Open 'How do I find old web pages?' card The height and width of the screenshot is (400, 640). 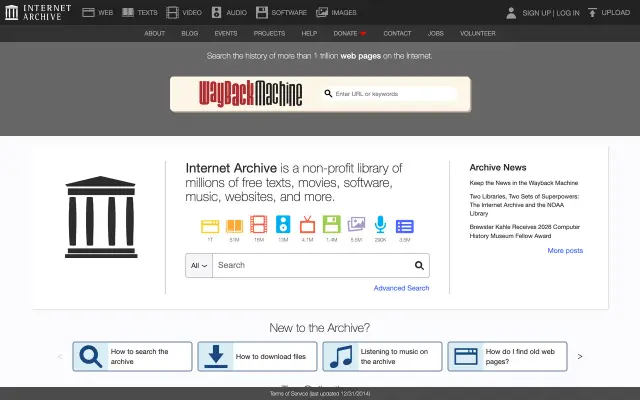(x=507, y=357)
